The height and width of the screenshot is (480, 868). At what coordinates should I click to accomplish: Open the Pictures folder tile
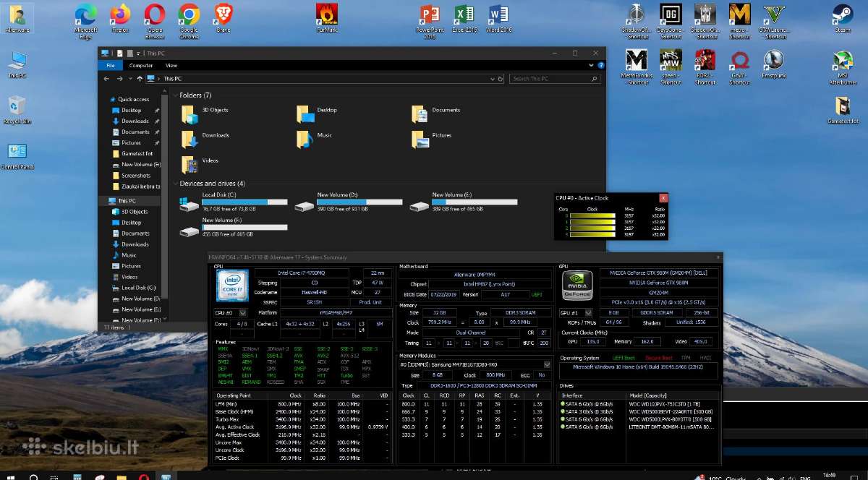[x=433, y=138]
